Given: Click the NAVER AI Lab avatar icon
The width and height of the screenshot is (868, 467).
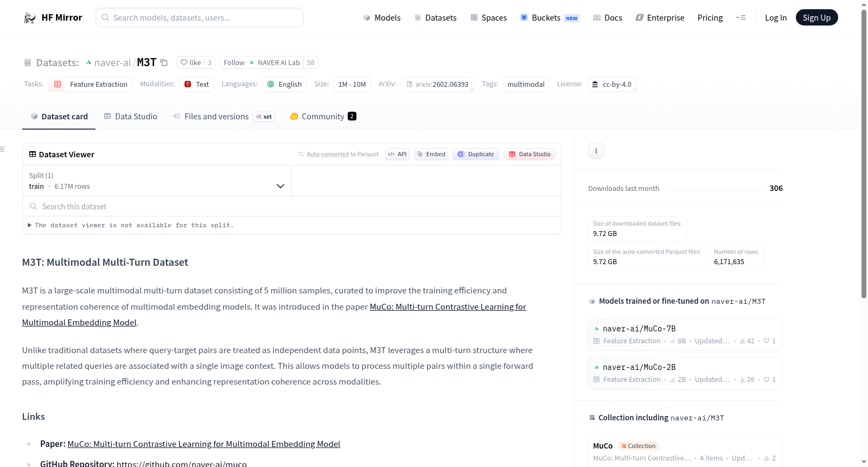Looking at the screenshot, I should (252, 62).
